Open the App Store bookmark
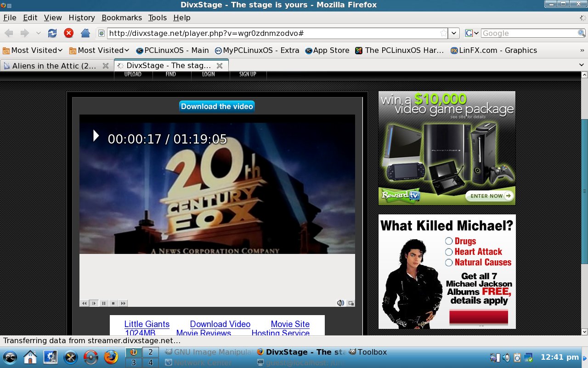Screen dimensions: 588x368 coord(327,50)
